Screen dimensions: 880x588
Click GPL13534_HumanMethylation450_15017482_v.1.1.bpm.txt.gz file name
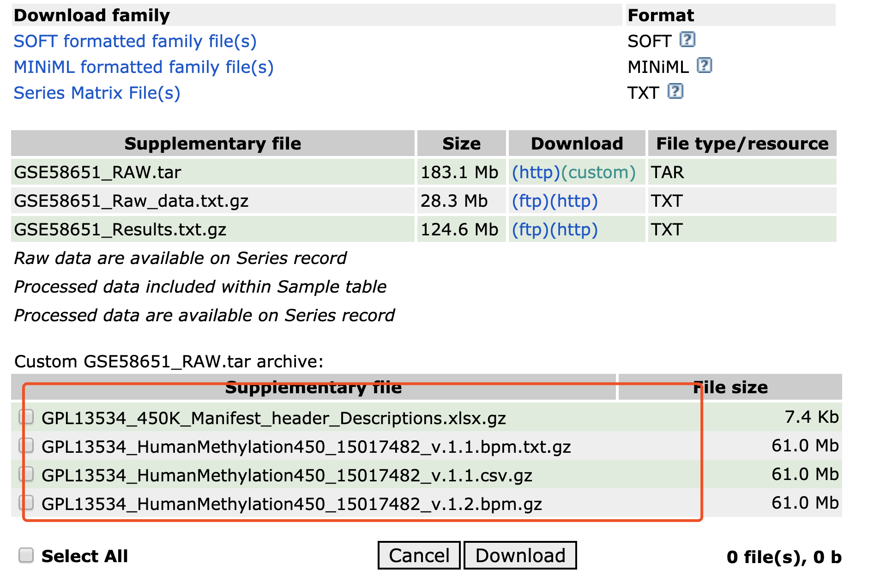pyautogui.click(x=307, y=447)
